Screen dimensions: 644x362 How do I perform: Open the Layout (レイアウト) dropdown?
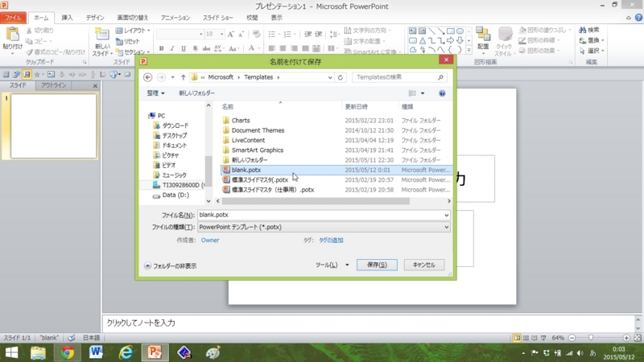[133, 31]
